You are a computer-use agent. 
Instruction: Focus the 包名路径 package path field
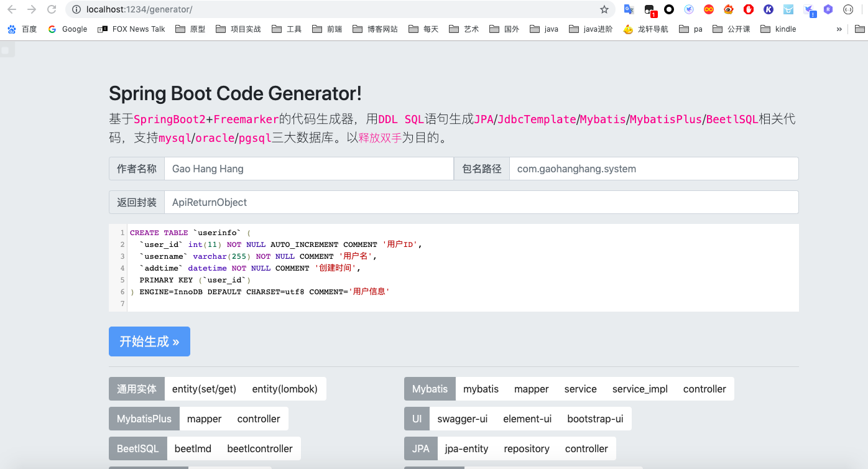coord(654,169)
